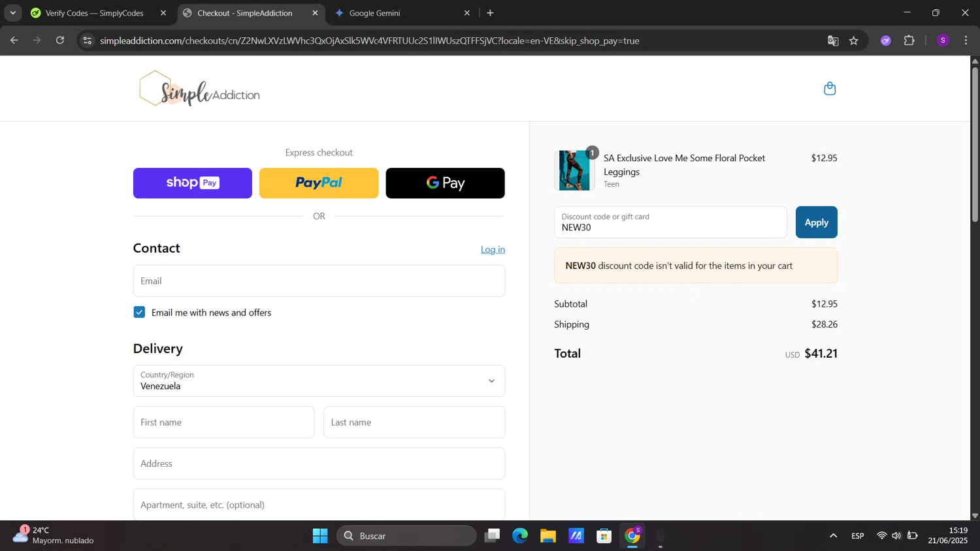Apply the discount code

(x=816, y=223)
